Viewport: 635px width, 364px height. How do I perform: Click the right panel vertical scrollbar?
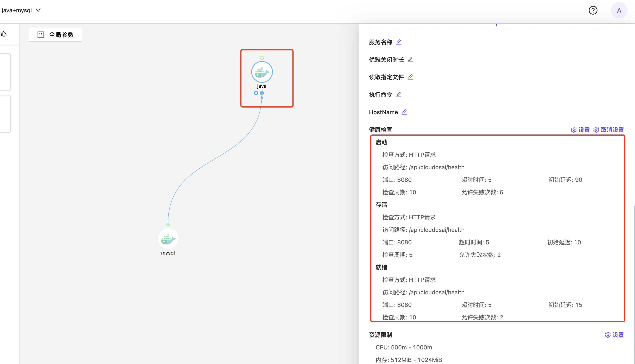[x=634, y=275]
